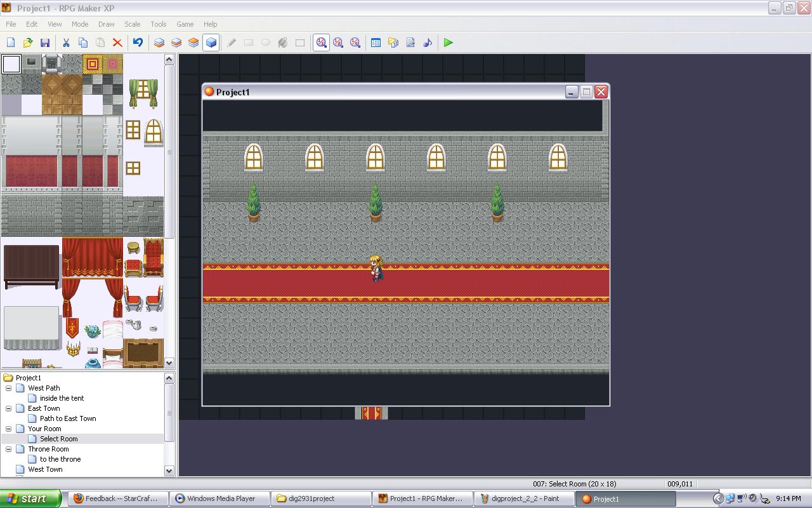Collapse the Throne Room map branch

9,449
